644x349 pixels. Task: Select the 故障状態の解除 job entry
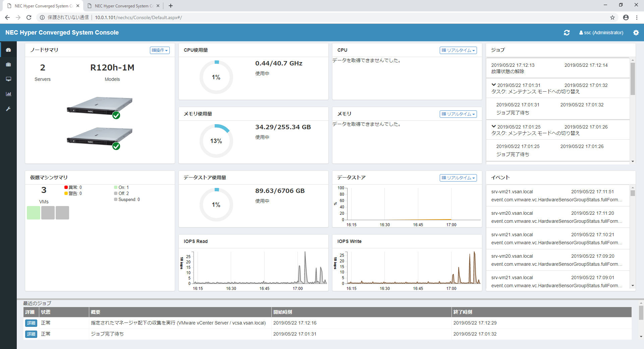click(558, 68)
